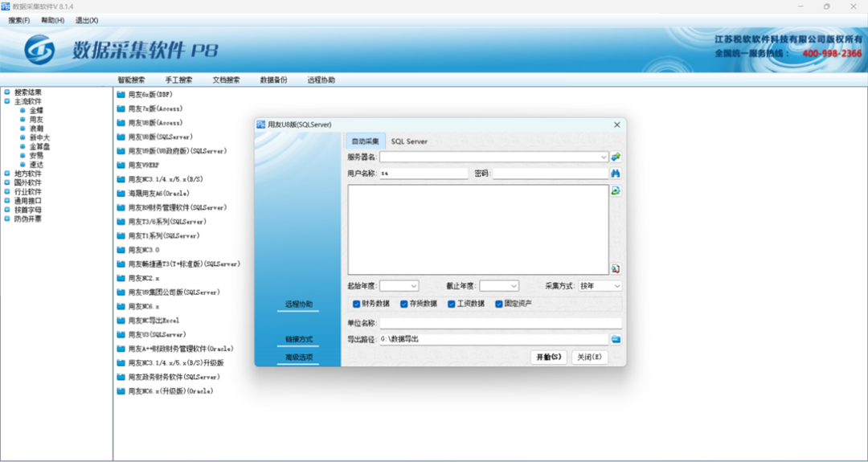868x462 pixels.
Task: Expand the 按首字母 tree node
Action: (7, 210)
